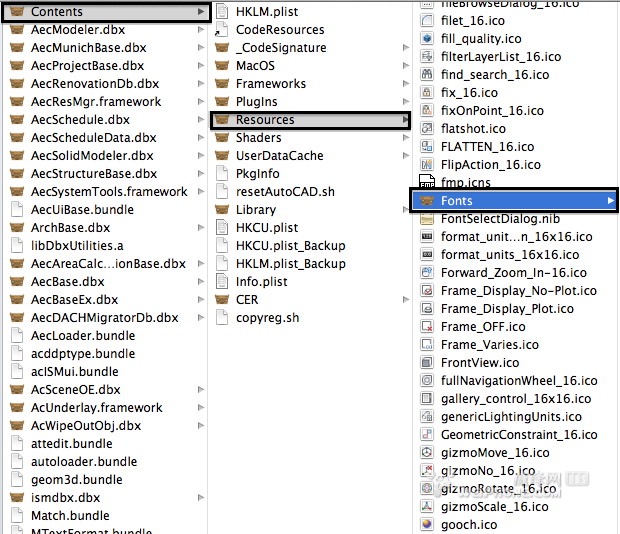This screenshot has width=620, height=534.
Task: Click the gooch.ico sphere icon
Action: 427,525
